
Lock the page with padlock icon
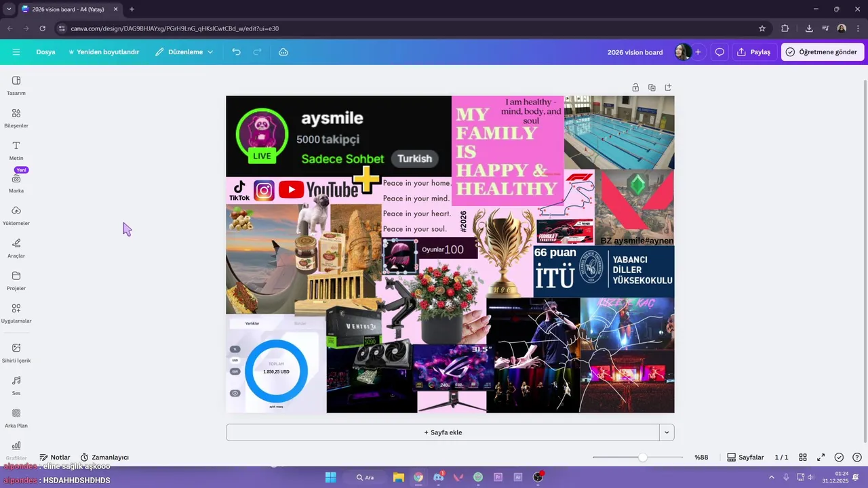click(x=635, y=87)
